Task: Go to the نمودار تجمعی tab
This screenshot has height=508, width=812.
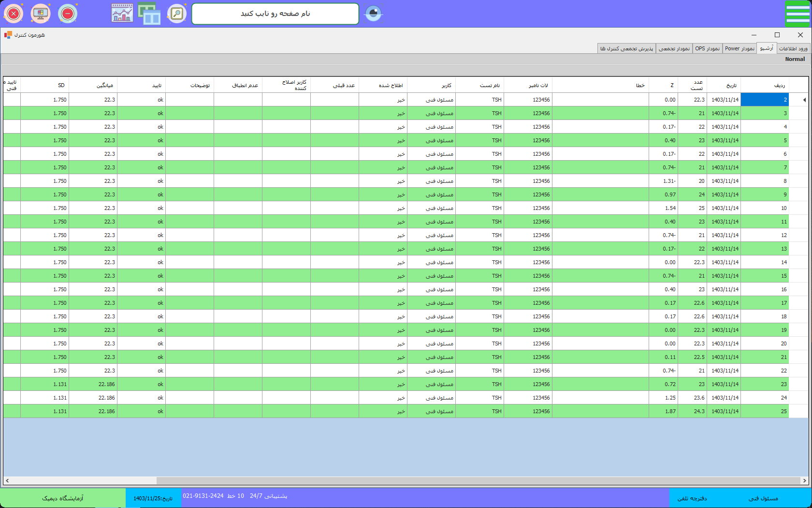Action: click(x=674, y=48)
